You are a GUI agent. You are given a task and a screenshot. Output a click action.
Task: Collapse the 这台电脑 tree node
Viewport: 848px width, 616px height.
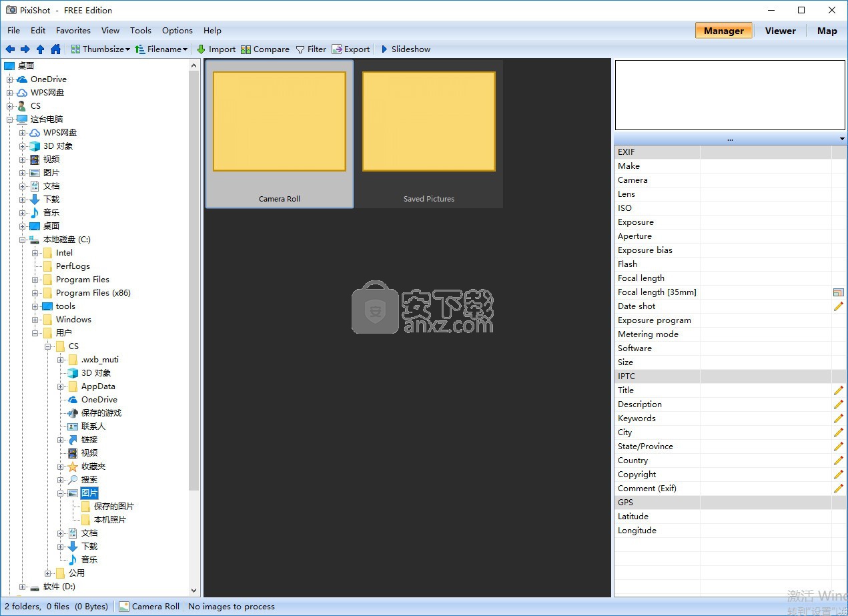pyautogui.click(x=10, y=119)
